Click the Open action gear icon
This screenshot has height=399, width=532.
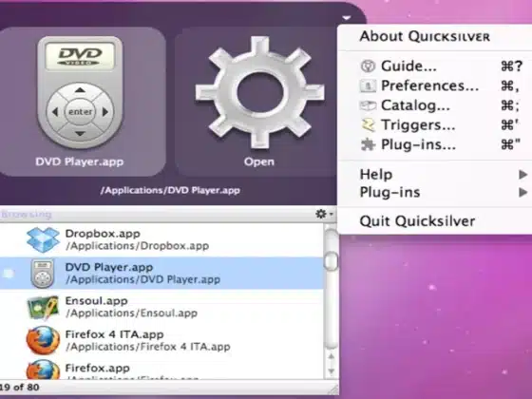pyautogui.click(x=259, y=92)
